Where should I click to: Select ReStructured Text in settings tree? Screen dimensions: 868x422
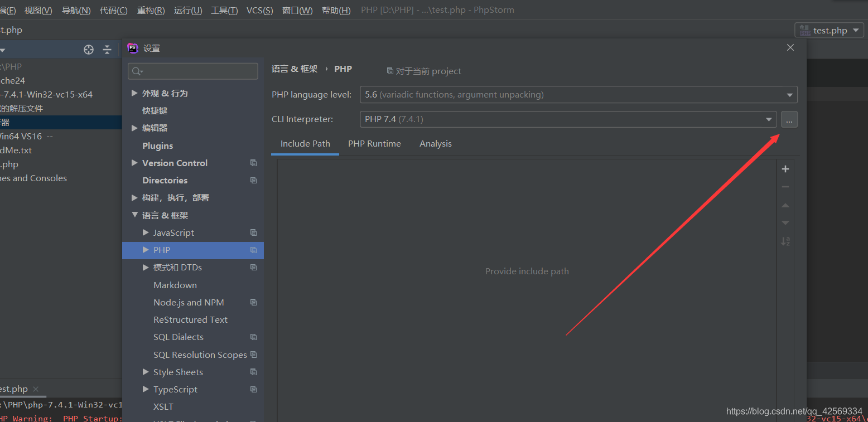(x=190, y=319)
